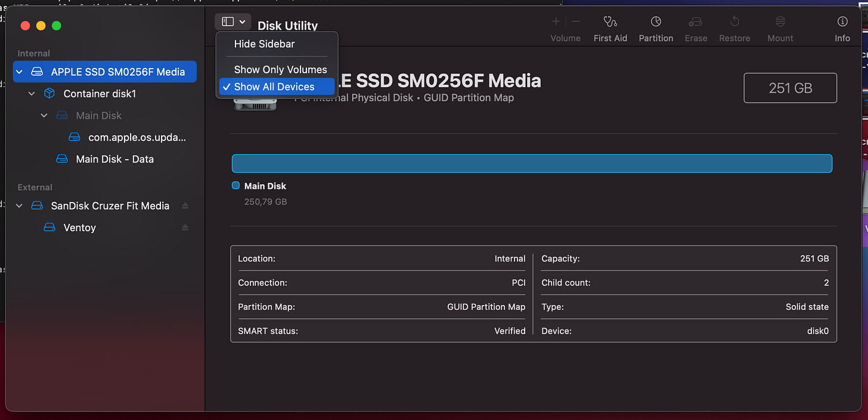This screenshot has height=420, width=868.
Task: Remove a volume with the minus icon
Action: pyautogui.click(x=575, y=21)
